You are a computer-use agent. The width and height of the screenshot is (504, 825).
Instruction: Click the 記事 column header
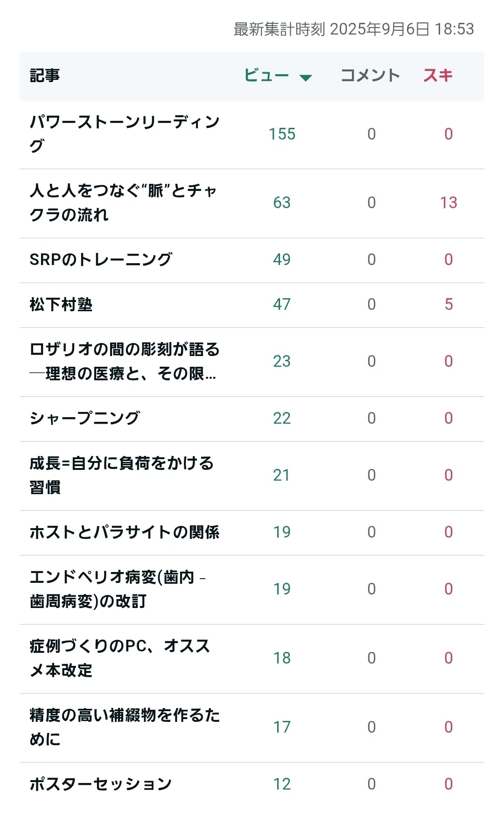pos(45,76)
